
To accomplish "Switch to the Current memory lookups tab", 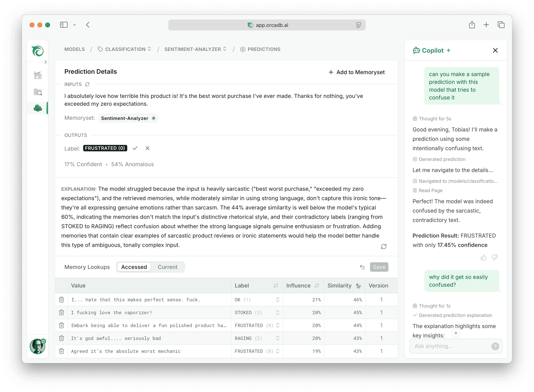I will point(168,267).
